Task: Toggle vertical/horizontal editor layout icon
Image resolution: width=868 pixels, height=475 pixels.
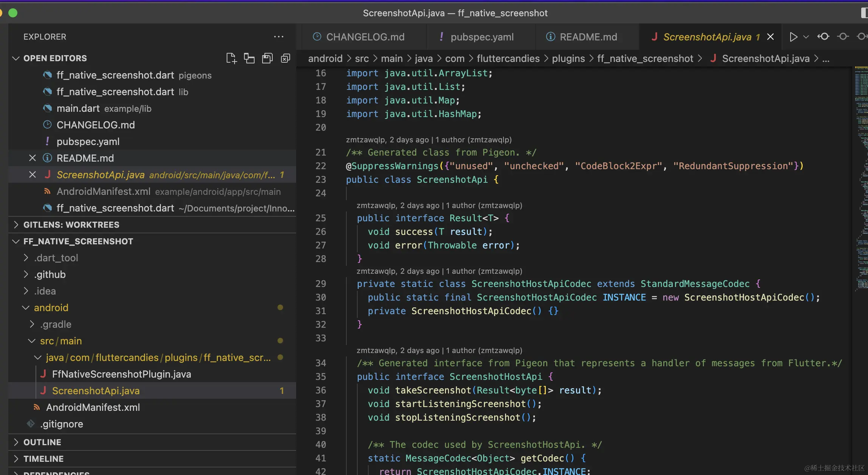Action: coord(249,58)
